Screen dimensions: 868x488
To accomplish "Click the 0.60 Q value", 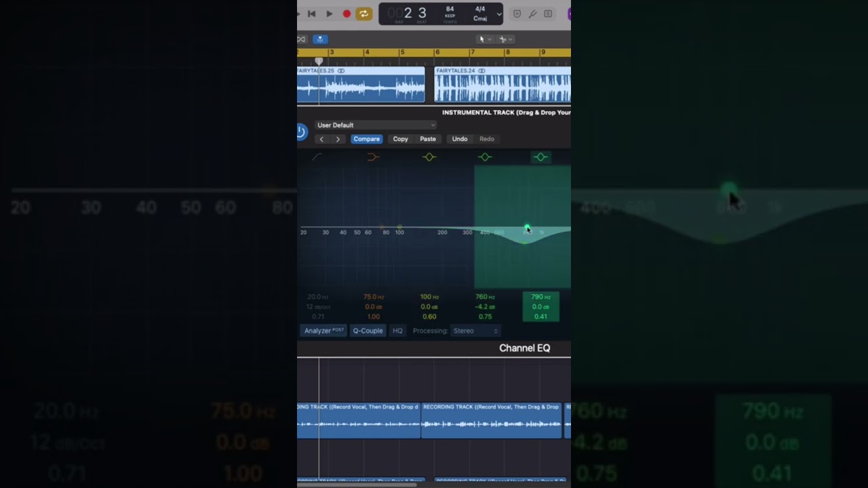I will coord(429,317).
